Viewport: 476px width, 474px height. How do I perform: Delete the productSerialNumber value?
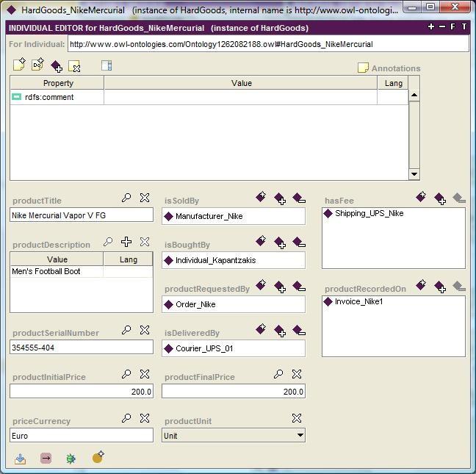tap(145, 330)
